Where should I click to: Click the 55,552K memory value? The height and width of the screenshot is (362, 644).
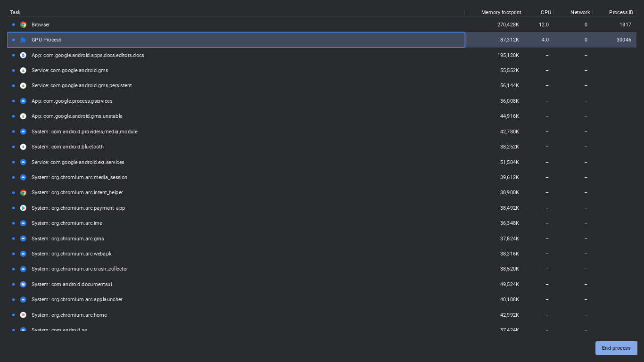click(510, 70)
